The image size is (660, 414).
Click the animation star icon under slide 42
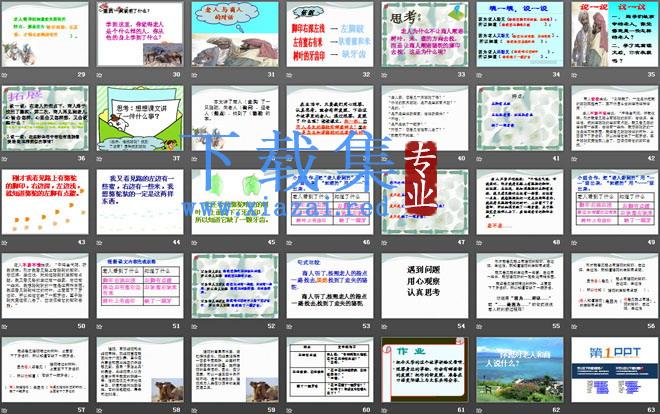pos(574,159)
